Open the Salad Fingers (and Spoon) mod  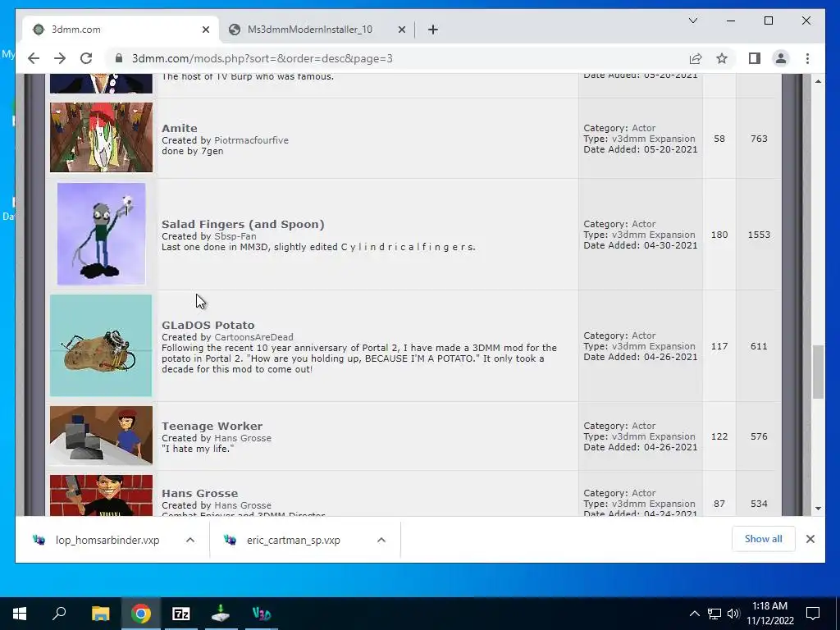[x=243, y=224]
